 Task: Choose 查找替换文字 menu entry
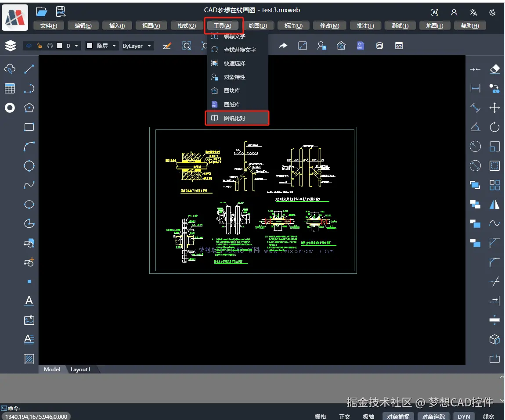238,50
